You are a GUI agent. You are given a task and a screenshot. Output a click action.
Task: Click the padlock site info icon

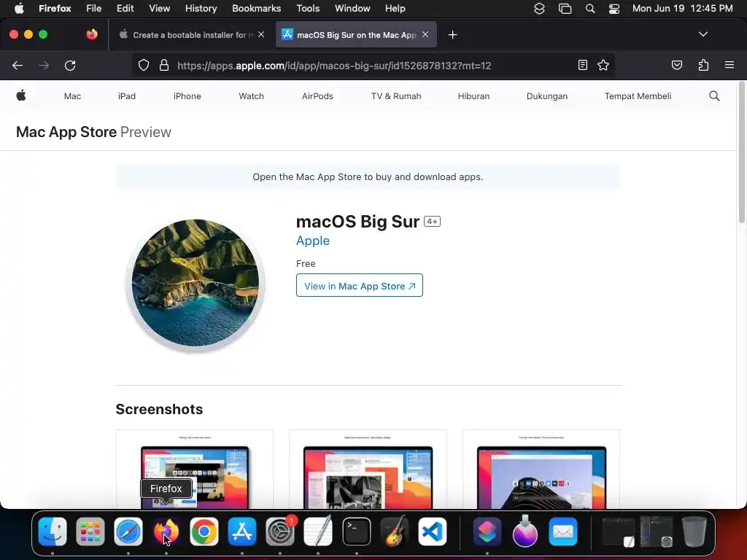tap(164, 65)
